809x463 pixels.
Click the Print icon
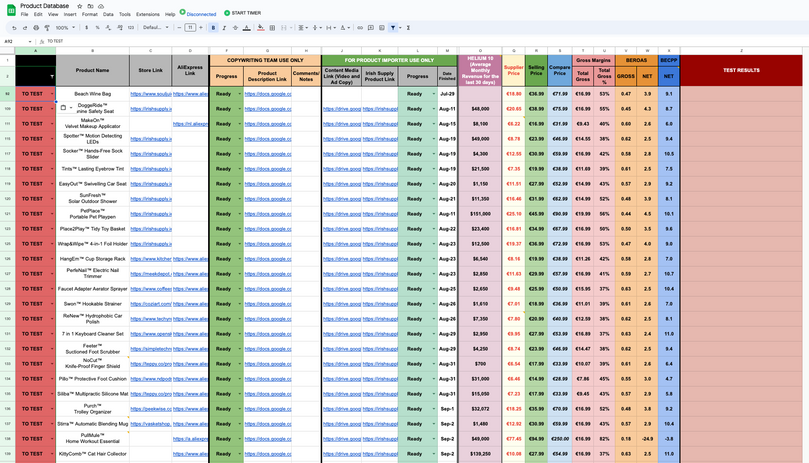[x=36, y=28]
